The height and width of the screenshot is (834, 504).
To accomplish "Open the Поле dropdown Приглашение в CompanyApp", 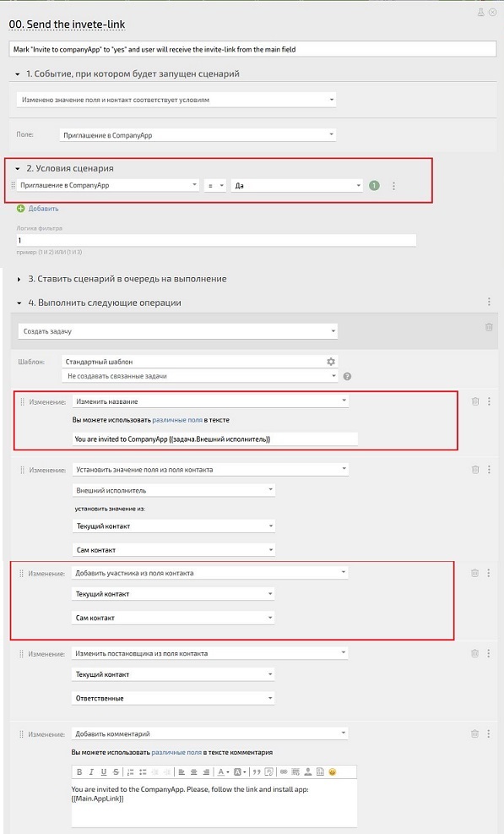I will (198, 135).
